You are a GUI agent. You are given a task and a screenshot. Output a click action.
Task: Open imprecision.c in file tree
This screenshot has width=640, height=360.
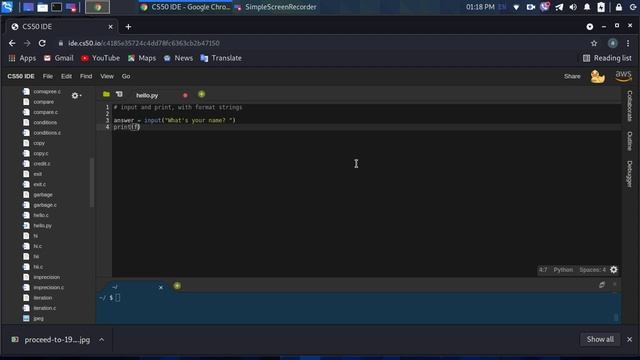48,287
